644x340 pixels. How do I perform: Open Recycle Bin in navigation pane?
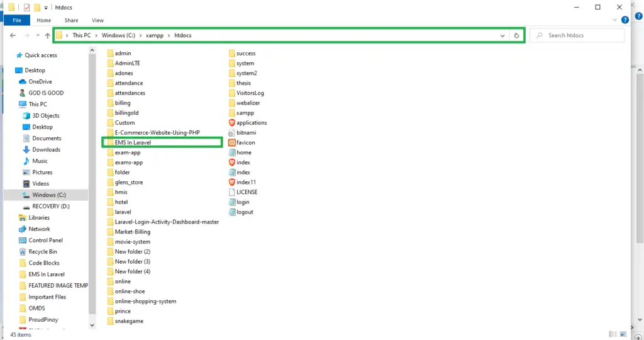coord(42,252)
